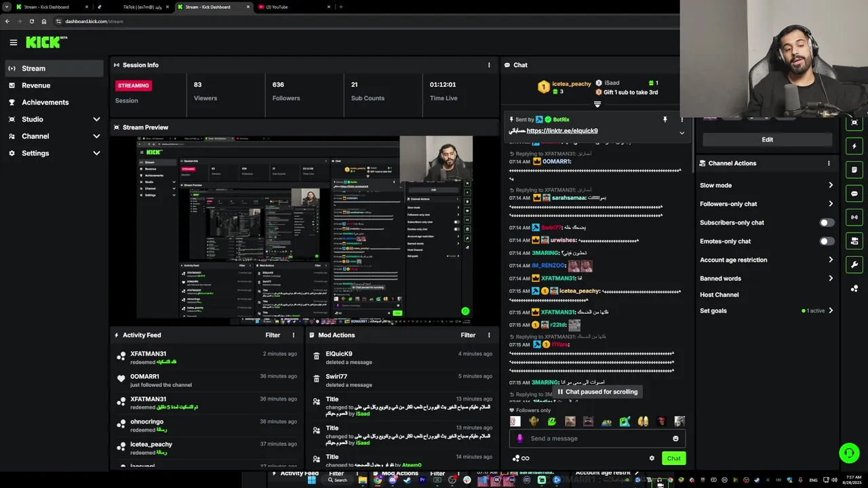Open Channel Actions three-dot menu
Viewport: 868px width, 488px height.
click(x=829, y=163)
